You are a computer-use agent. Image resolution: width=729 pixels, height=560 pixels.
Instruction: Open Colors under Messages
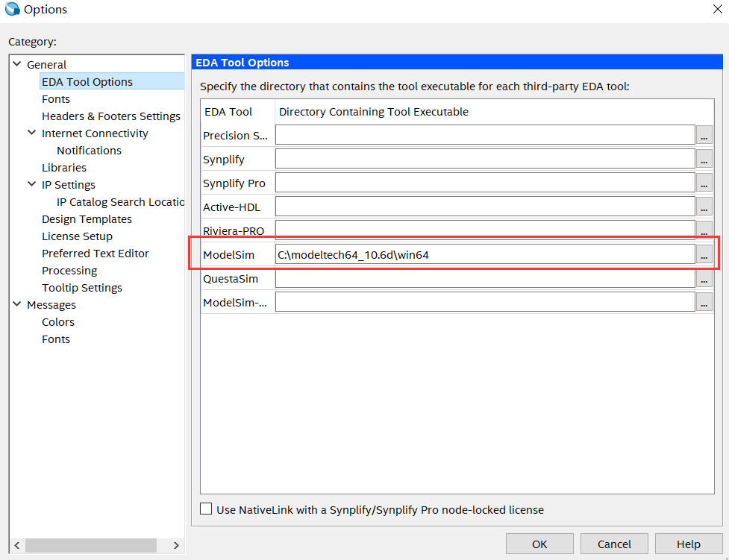pyautogui.click(x=58, y=322)
